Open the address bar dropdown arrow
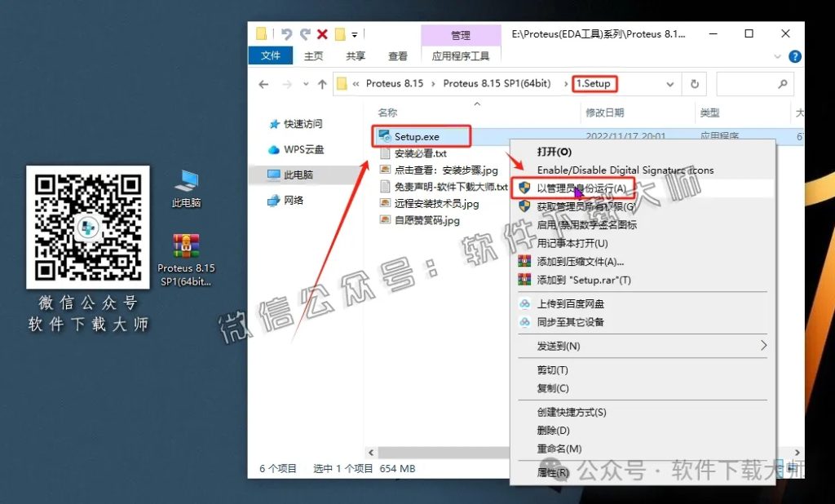The width and height of the screenshot is (835, 504). tap(671, 84)
